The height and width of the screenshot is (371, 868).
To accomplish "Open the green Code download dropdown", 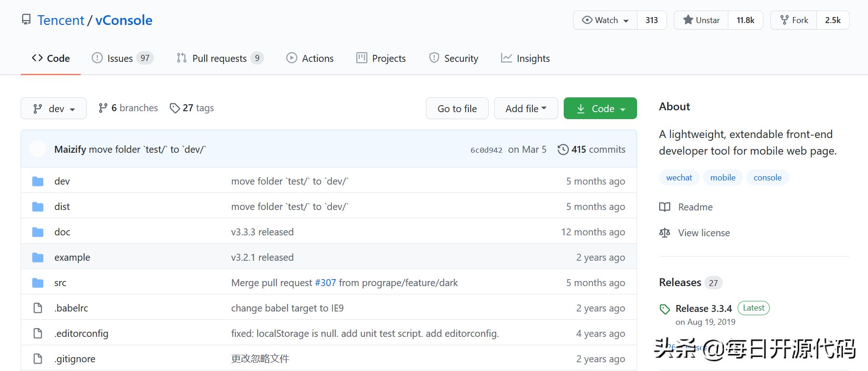I will coord(600,108).
